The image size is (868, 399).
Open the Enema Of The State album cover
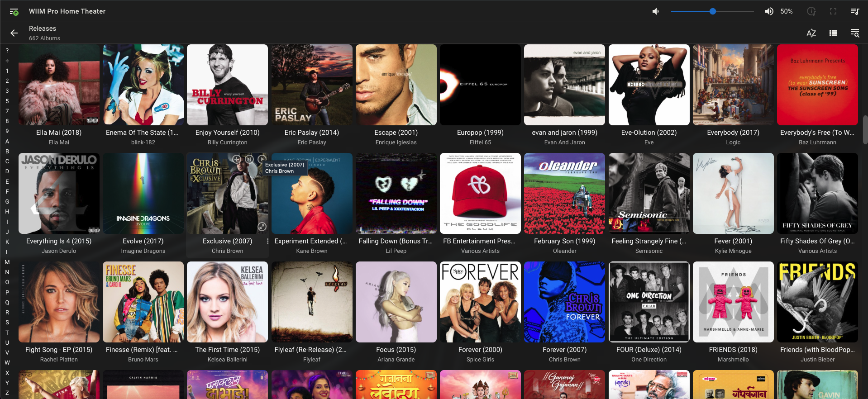(143, 85)
